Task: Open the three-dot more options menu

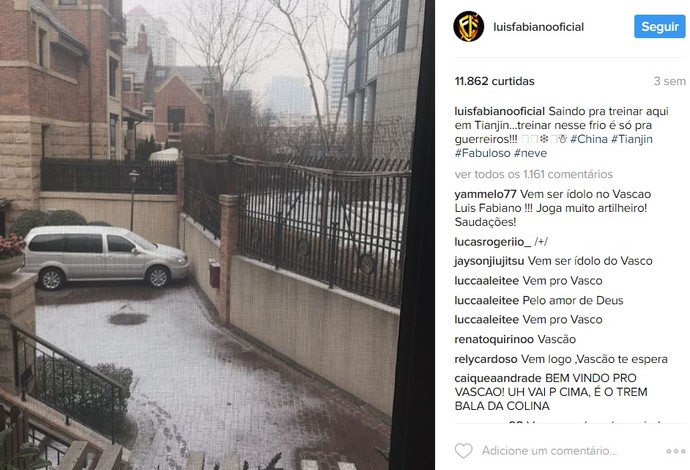Action: point(676,451)
